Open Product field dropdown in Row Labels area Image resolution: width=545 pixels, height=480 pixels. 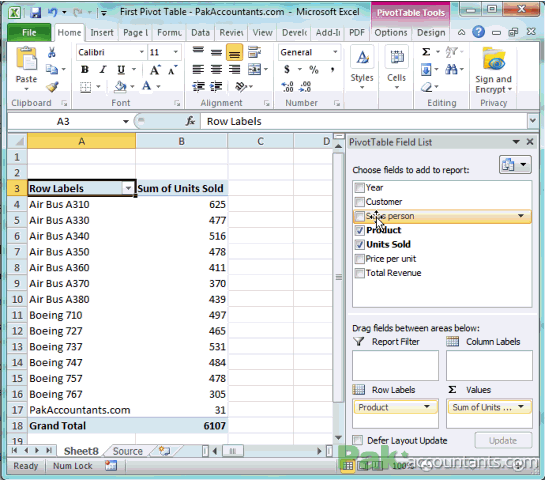pos(426,407)
